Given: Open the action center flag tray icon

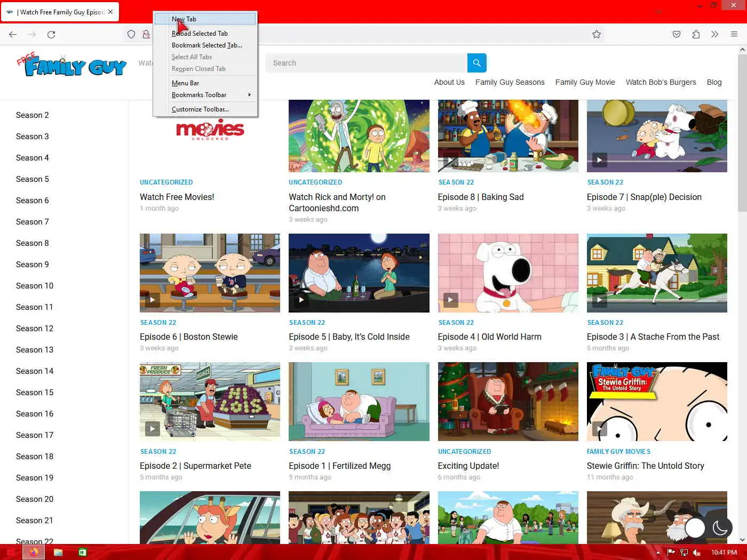Looking at the screenshot, I should 671,553.
